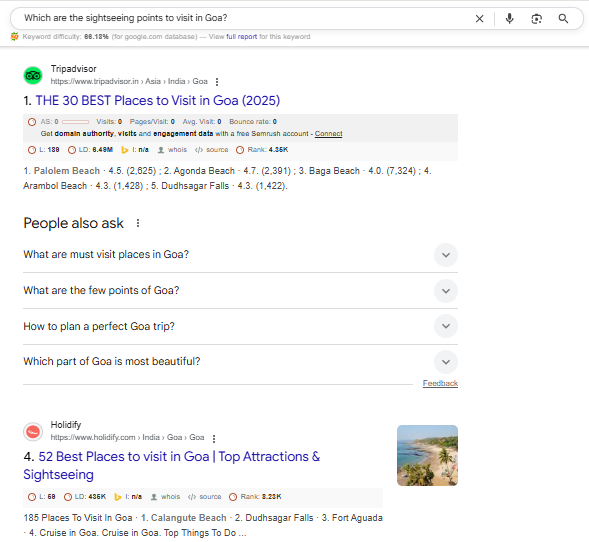The image size is (589, 542).
Task: Click the L: 68 links icon
Action: point(32,497)
